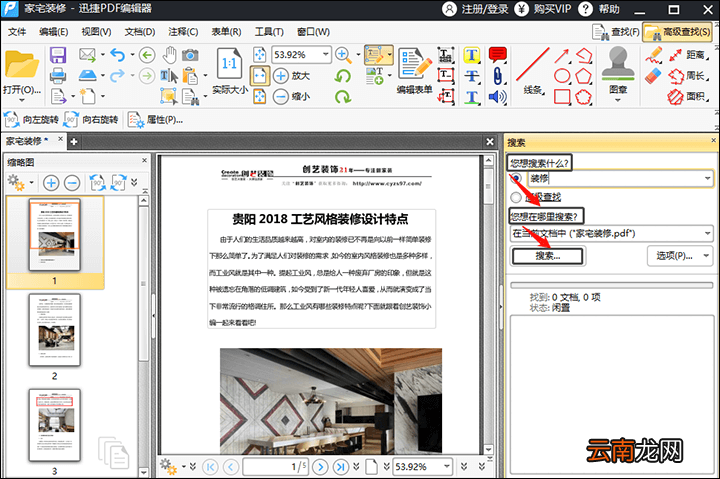This screenshot has height=479, width=720.
Task: Expand the 打开(O) dropdown arrow
Action: click(x=22, y=101)
